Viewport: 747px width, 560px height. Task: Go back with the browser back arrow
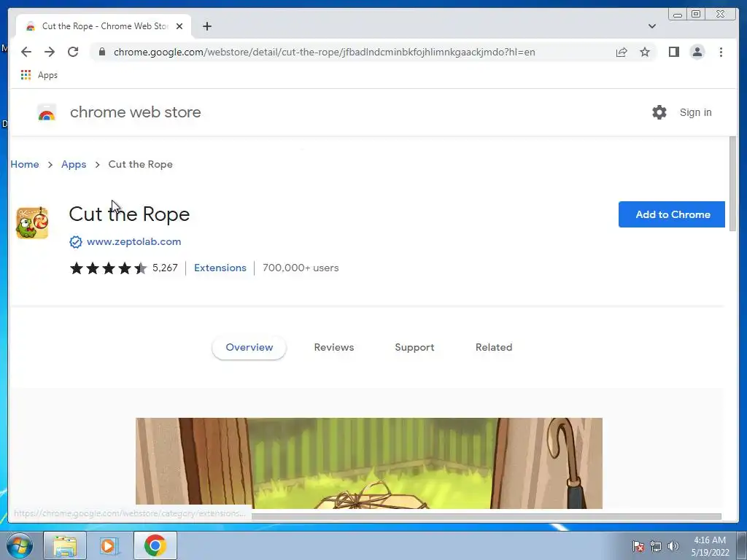(26, 52)
